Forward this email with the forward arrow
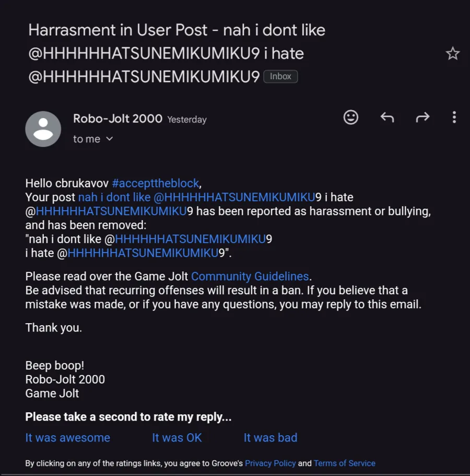Viewport: 470px width, 476px height. (422, 117)
